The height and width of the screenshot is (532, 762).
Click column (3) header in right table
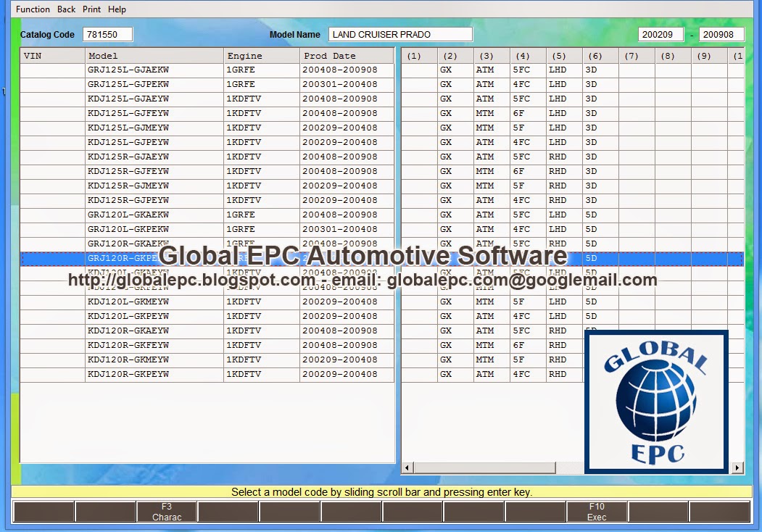click(492, 55)
